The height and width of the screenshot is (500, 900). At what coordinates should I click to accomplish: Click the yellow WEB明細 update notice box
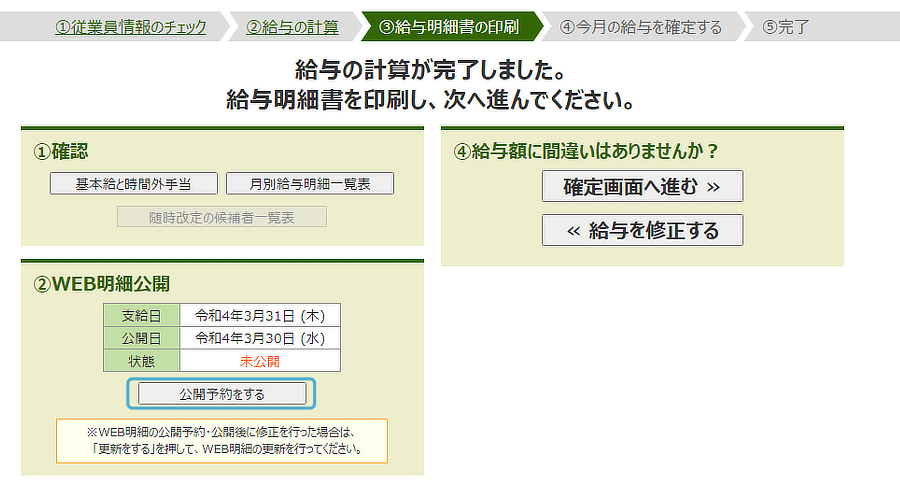click(x=221, y=441)
